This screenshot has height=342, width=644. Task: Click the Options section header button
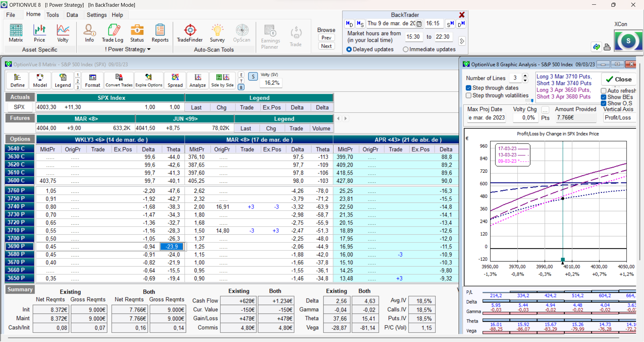(x=20, y=139)
